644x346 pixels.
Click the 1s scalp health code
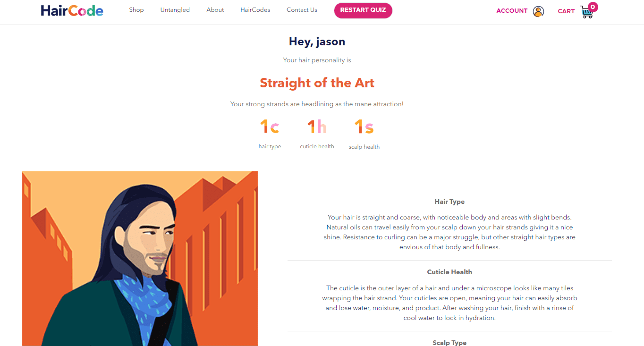click(364, 127)
